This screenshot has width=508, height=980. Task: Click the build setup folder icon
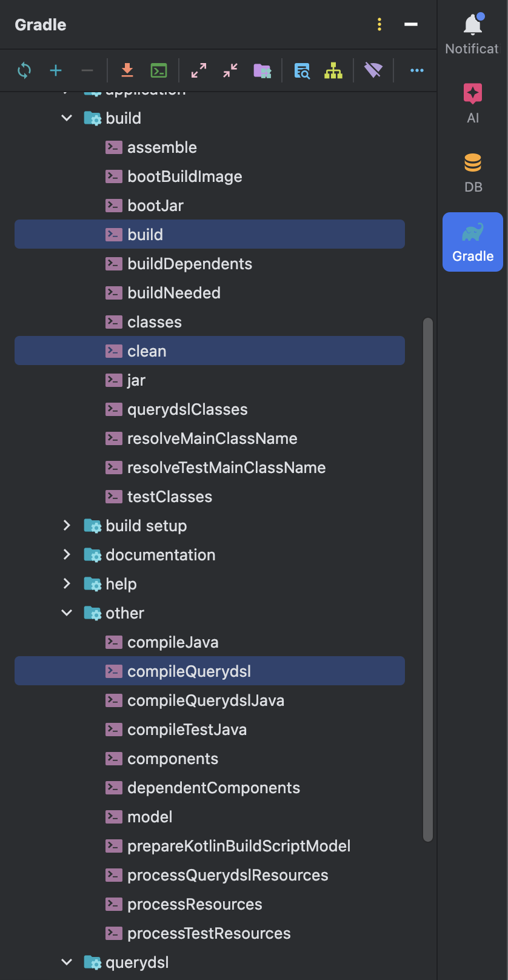pos(93,526)
